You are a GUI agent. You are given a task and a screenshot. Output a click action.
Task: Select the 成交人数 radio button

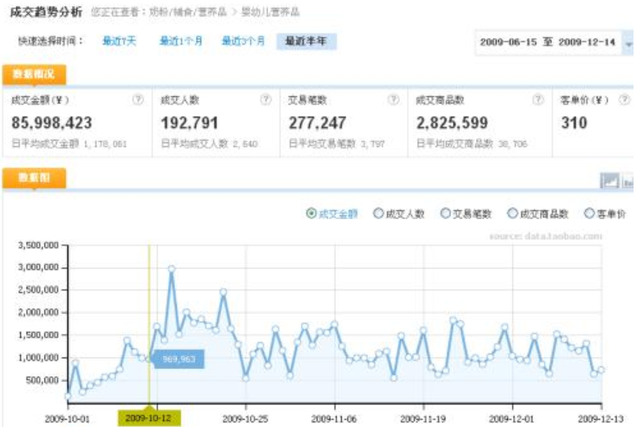pyautogui.click(x=378, y=213)
